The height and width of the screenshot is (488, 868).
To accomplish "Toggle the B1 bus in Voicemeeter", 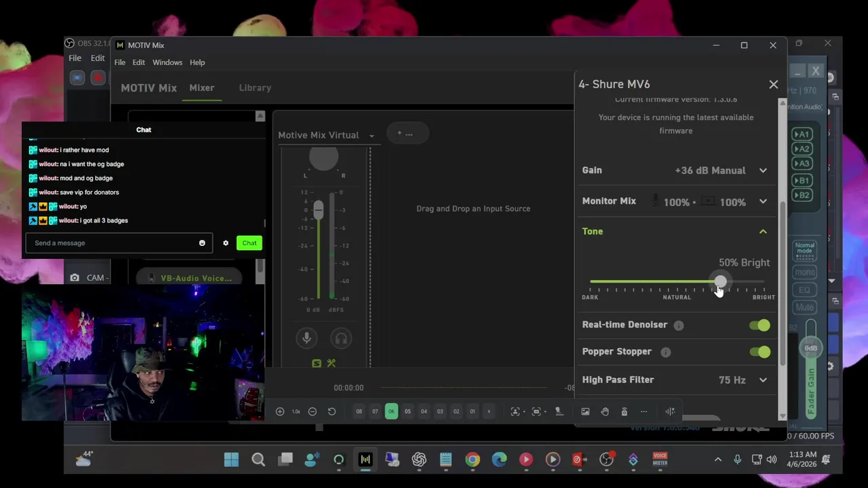I will click(802, 180).
